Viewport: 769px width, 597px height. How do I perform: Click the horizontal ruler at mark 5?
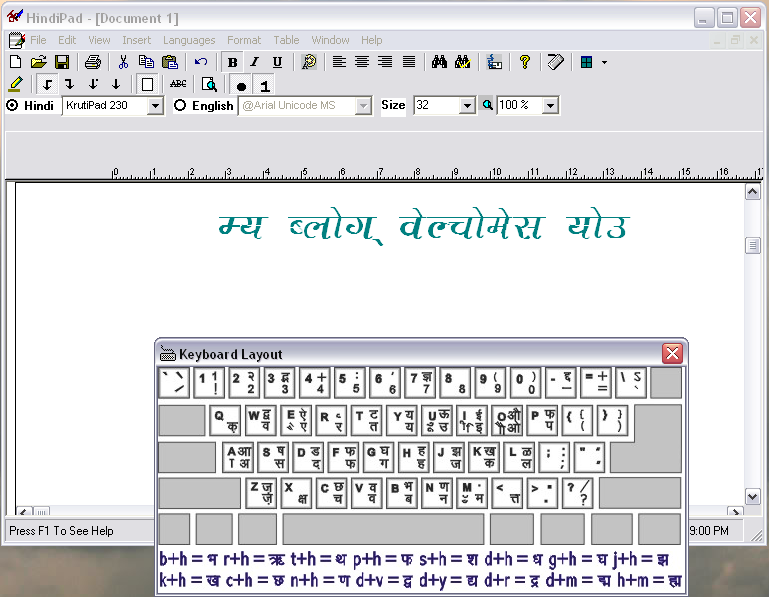(304, 172)
